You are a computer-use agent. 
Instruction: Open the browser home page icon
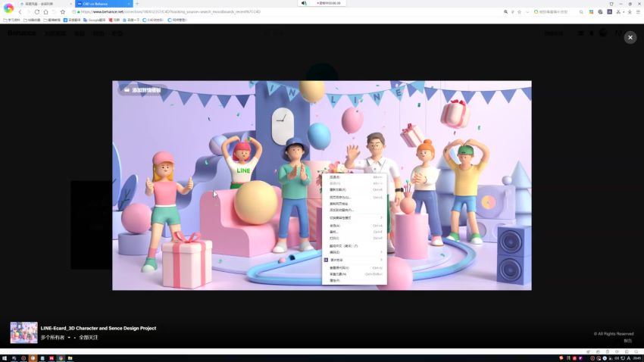(45, 12)
